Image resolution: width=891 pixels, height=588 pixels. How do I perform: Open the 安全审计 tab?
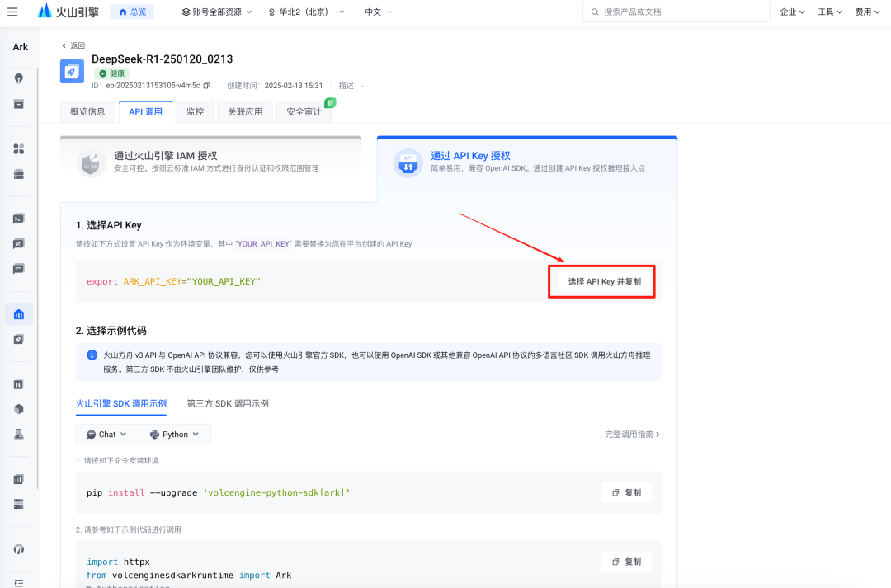[304, 112]
